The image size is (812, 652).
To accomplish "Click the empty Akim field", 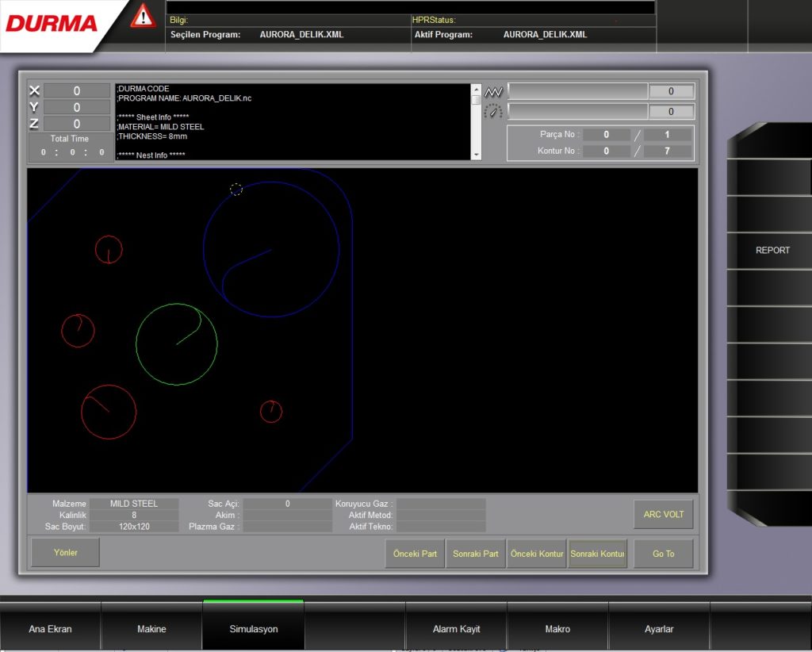I will 287,515.
